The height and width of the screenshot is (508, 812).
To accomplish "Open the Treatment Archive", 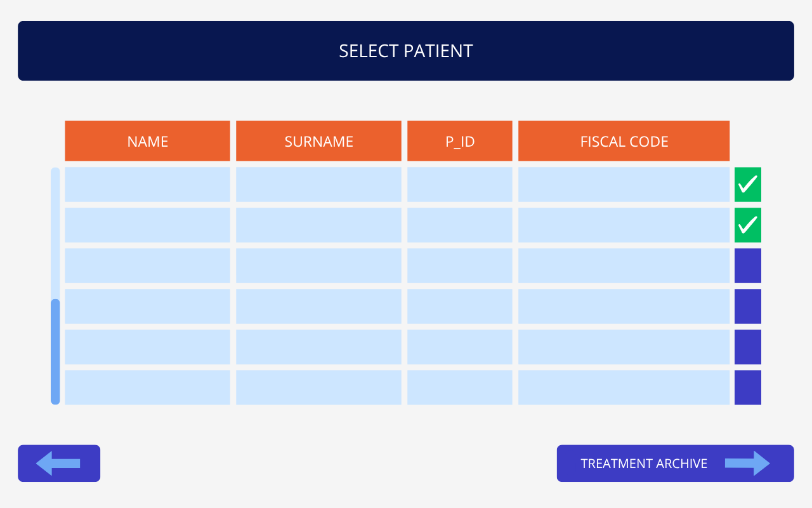I will [x=676, y=464].
